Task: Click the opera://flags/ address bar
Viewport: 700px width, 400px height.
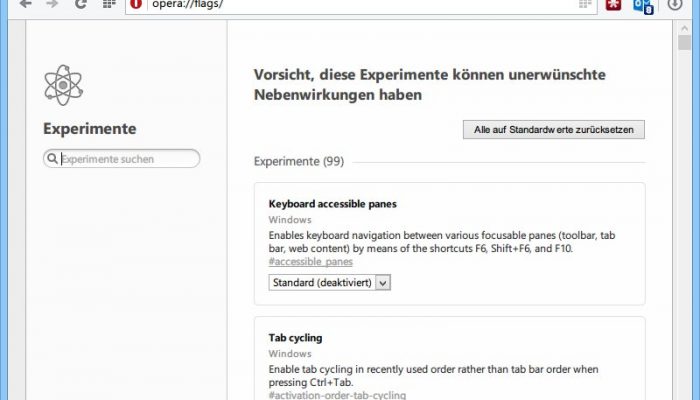Action: (361, 5)
